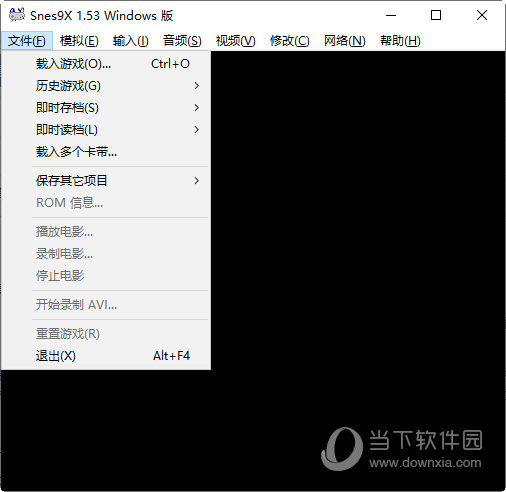Image resolution: width=506 pixels, height=492 pixels.
Task: Select 录制电影... menu entry
Action: point(106,254)
